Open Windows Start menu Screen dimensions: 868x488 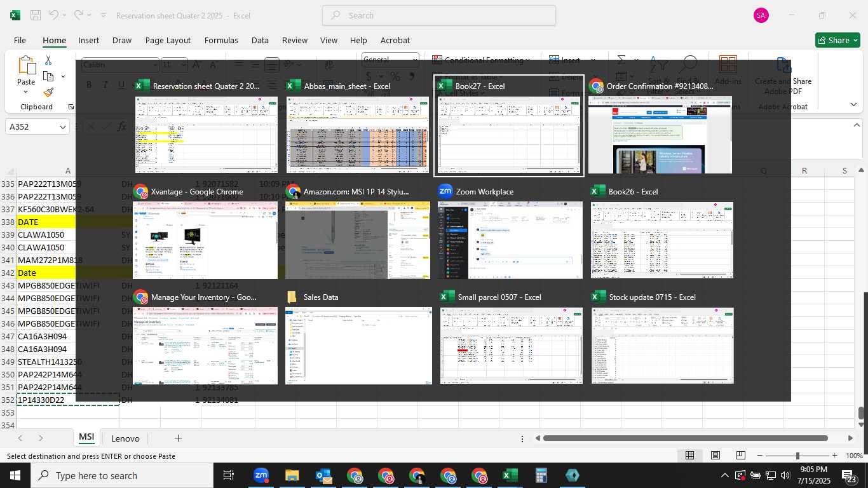click(x=15, y=475)
